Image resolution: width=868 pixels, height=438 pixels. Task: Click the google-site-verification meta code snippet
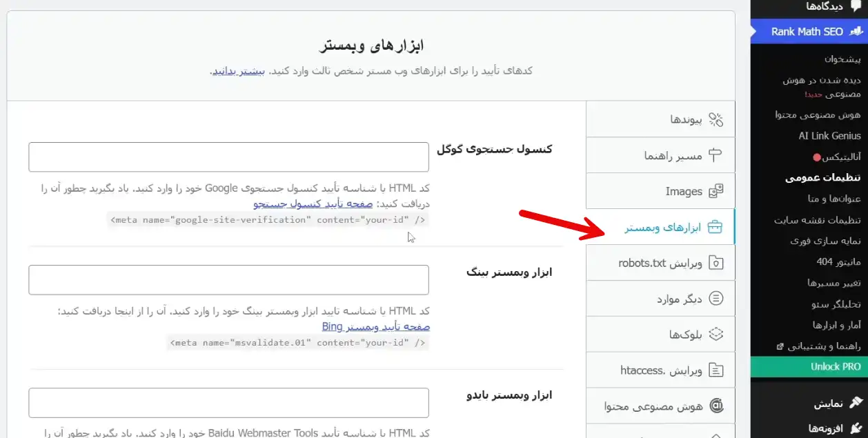(x=269, y=220)
